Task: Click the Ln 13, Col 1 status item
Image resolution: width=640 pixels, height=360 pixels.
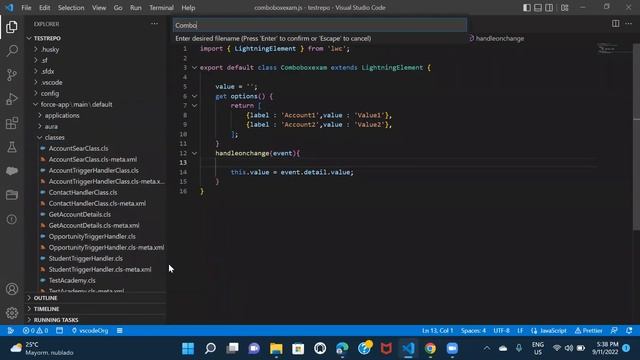Action: click(x=438, y=331)
